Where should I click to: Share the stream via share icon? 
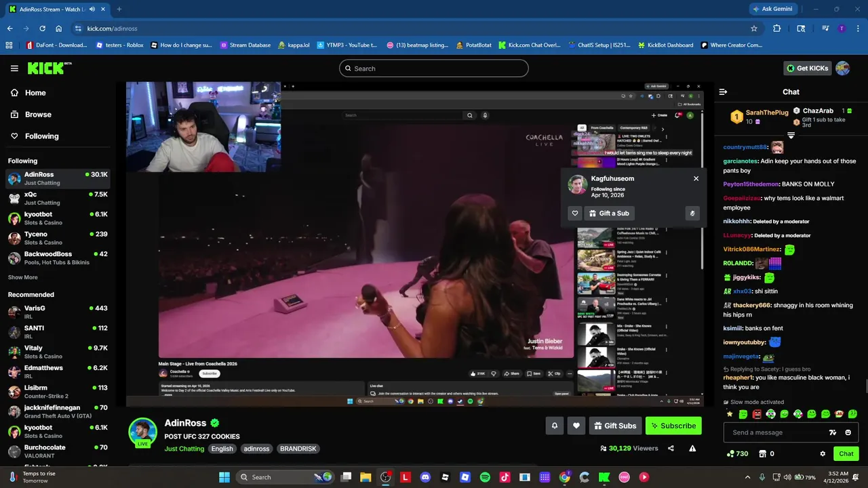tap(671, 448)
